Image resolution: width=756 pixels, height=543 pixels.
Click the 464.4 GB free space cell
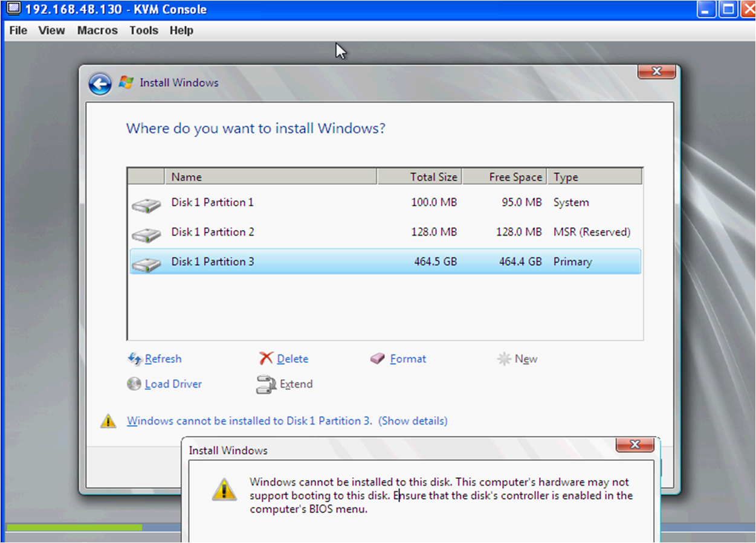tap(520, 262)
